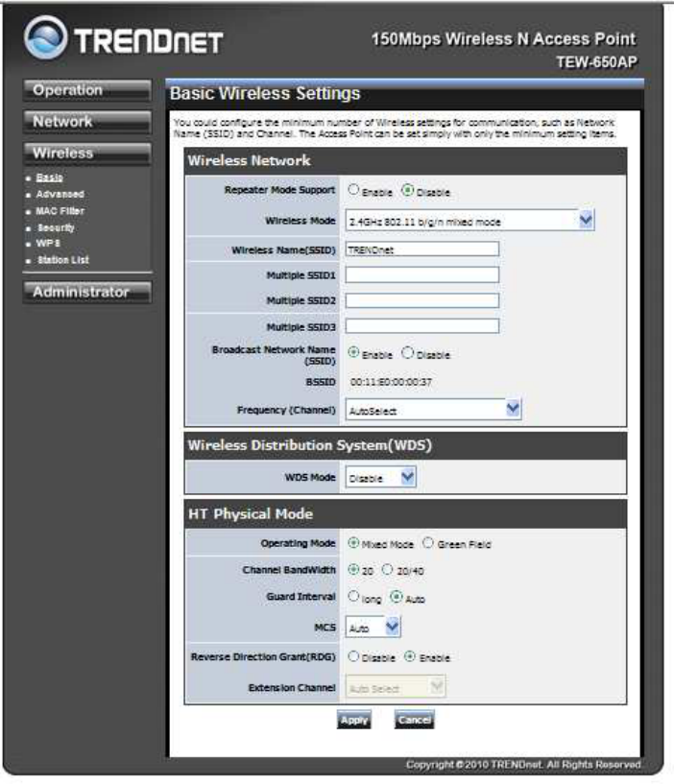Open the Station List page
Screen dimensions: 674x784
(x=63, y=260)
